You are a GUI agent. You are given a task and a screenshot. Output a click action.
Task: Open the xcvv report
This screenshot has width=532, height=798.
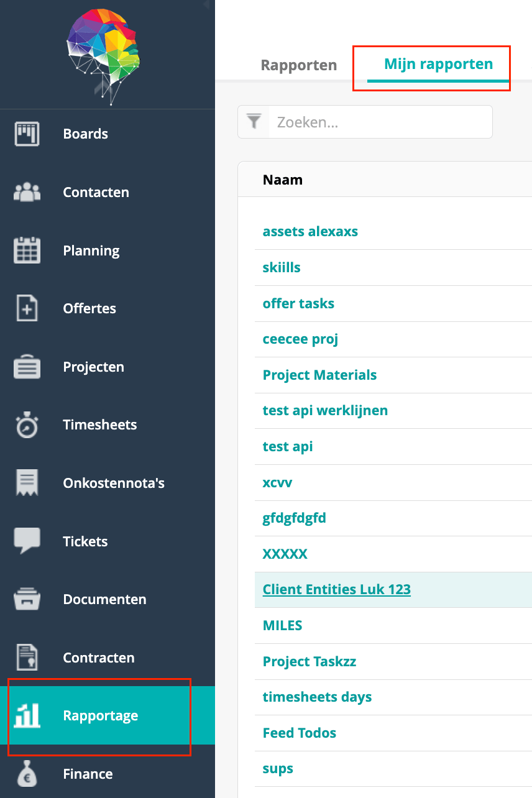point(277,483)
